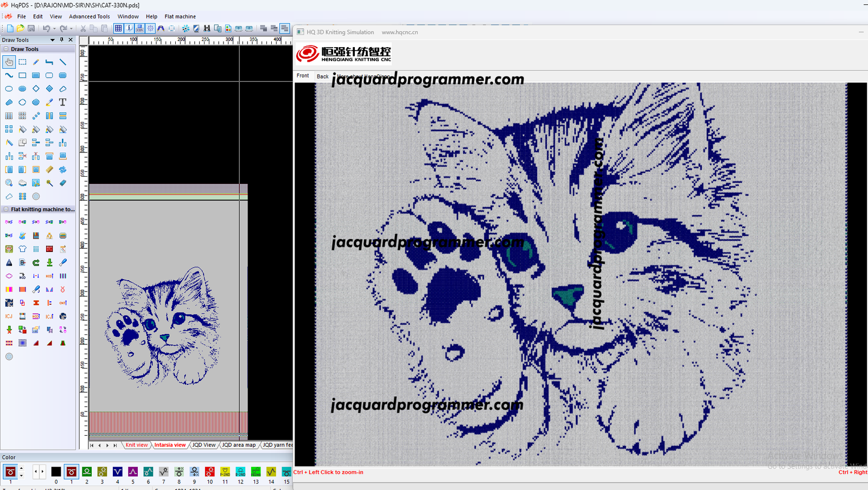Switch to Back view in simulation
The image size is (868, 490).
coord(322,76)
